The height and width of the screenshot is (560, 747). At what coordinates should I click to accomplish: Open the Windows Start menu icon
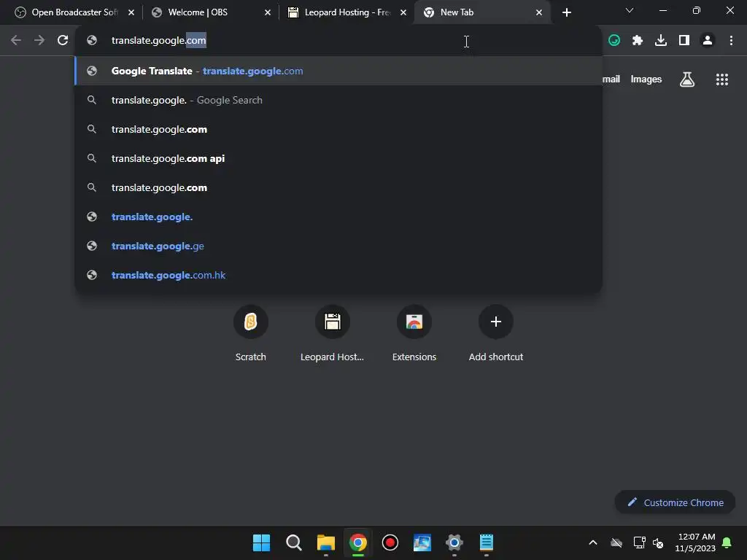(262, 542)
